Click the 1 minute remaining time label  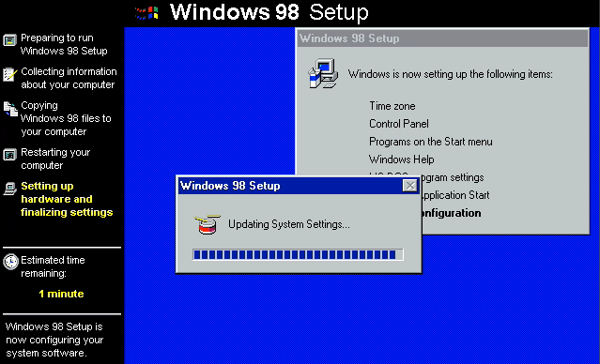(61, 294)
